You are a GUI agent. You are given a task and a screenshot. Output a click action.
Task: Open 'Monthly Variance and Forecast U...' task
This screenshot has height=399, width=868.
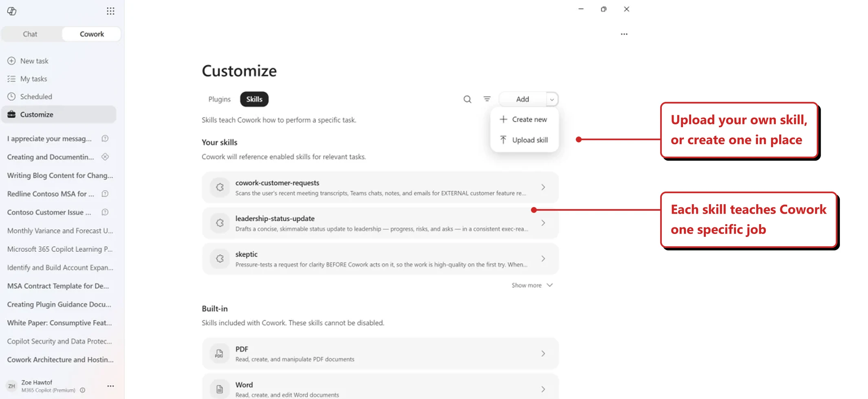coord(60,231)
